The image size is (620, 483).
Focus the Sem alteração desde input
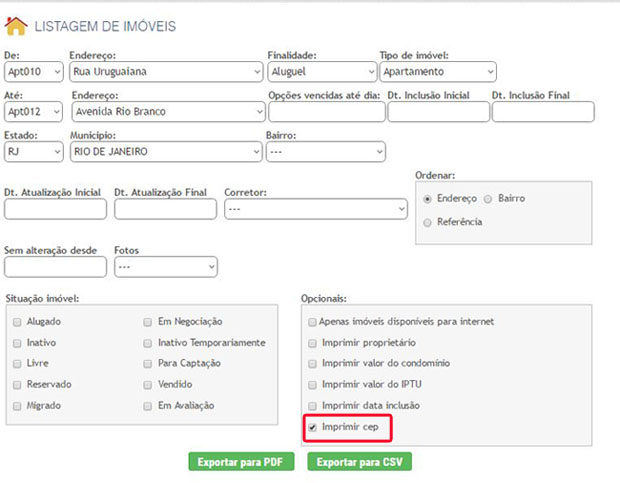coord(55,267)
